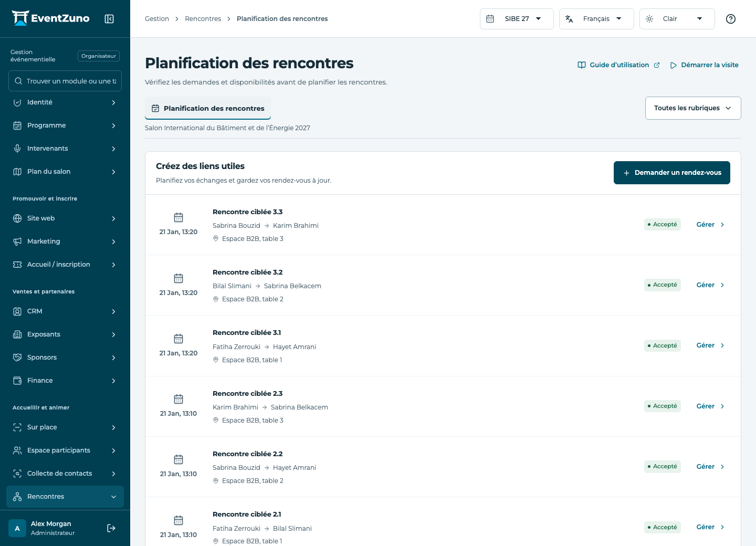756x546 pixels.
Task: Open the Français language dropdown
Action: tap(596, 19)
